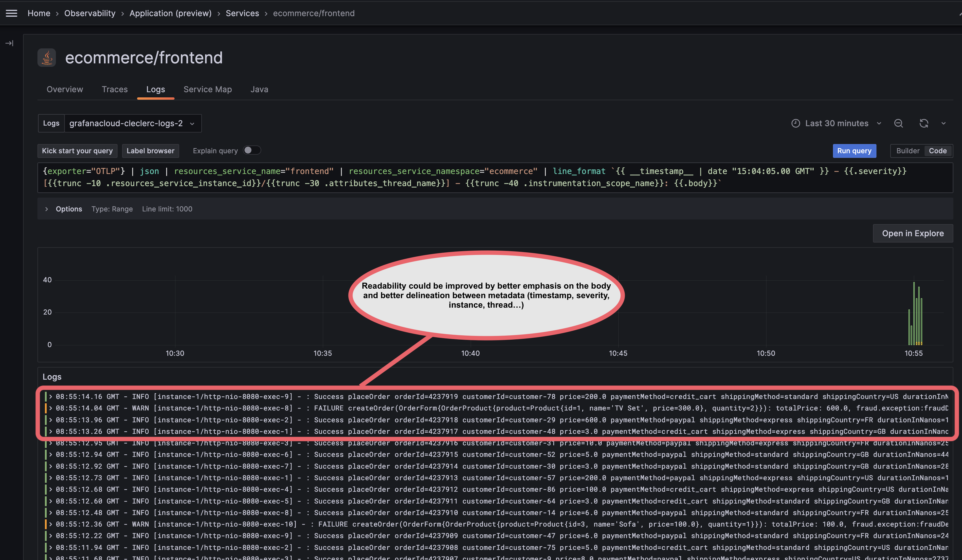Click the ecommerce/frontend page title
Screen dimensions: 962x560
pyautogui.click(x=144, y=58)
